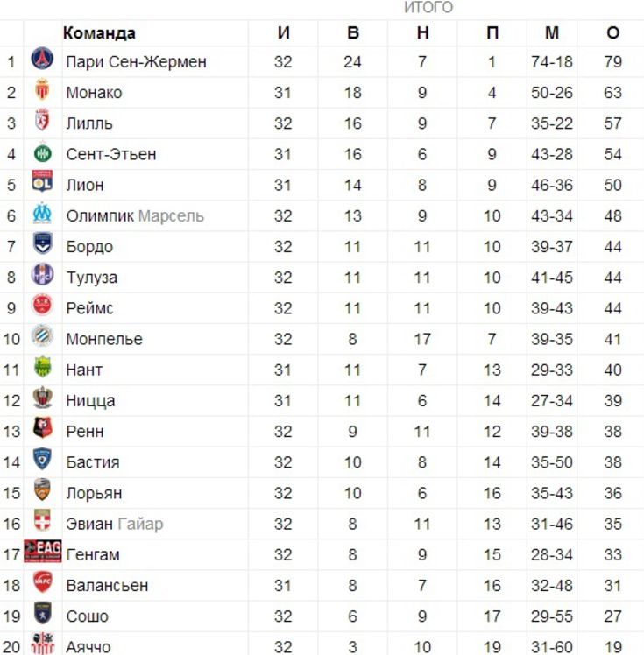Sort by the О points column header

pyautogui.click(x=612, y=32)
